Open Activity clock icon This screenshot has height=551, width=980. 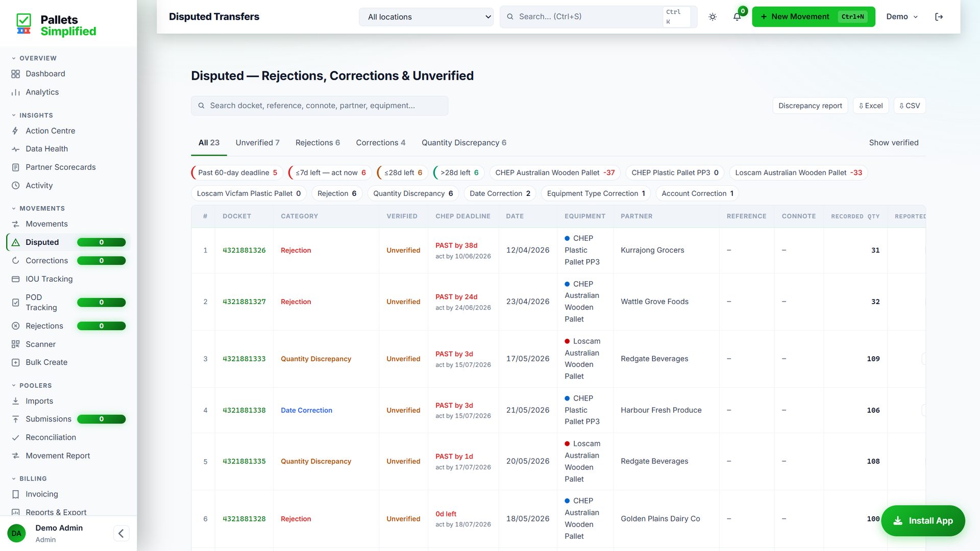click(x=15, y=186)
